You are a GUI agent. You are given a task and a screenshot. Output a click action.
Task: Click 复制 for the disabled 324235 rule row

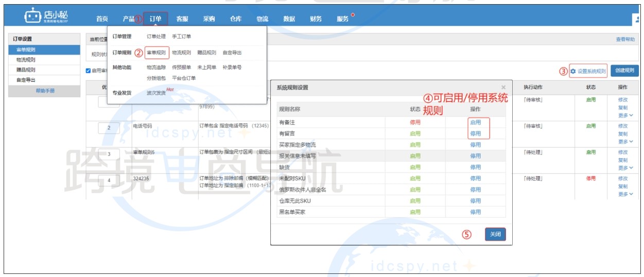[623, 186]
